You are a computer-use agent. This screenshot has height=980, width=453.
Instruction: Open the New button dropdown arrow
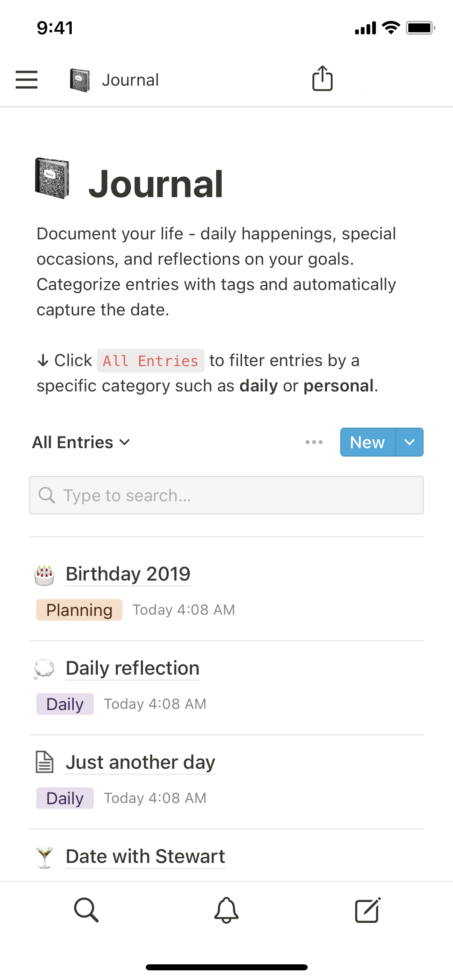410,442
